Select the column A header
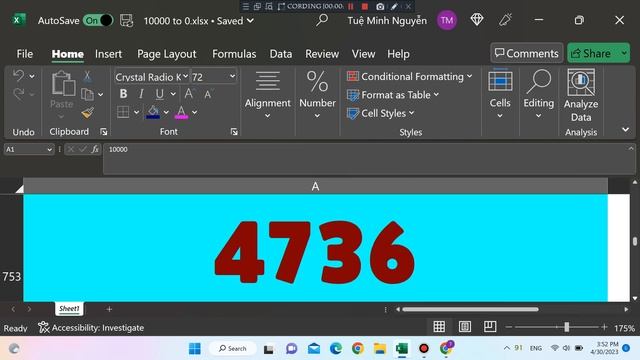 pos(315,186)
